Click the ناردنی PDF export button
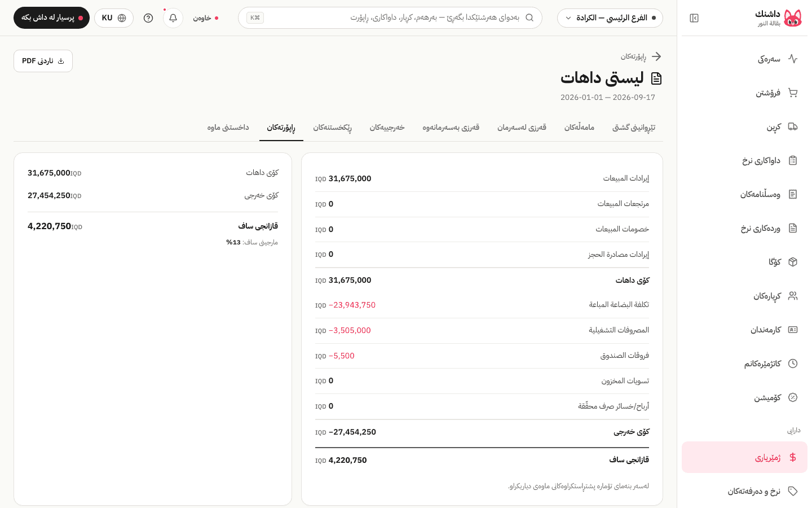The width and height of the screenshot is (812, 508). click(x=43, y=61)
